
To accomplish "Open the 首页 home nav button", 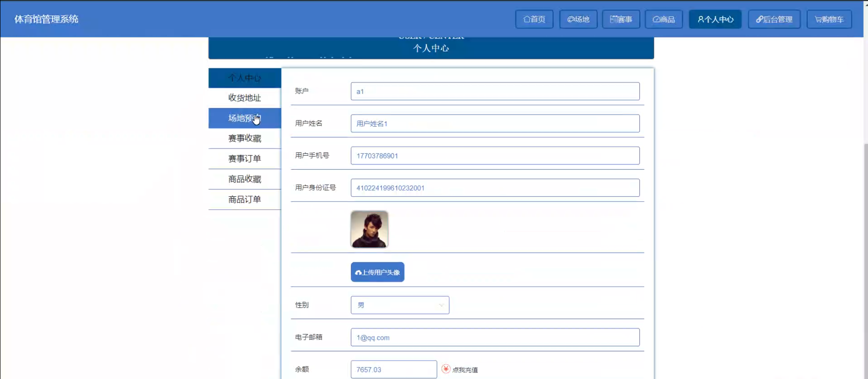I will tap(534, 19).
